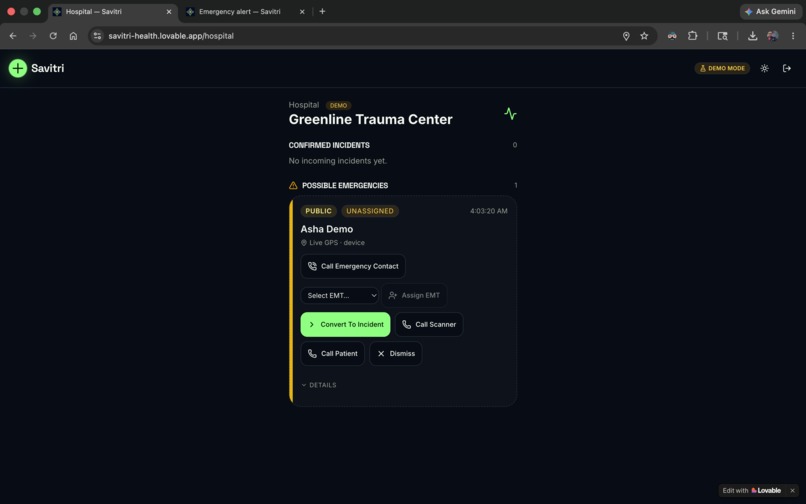Image resolution: width=806 pixels, height=504 pixels.
Task: Click the X icon on Dismiss button
Action: pyautogui.click(x=381, y=354)
